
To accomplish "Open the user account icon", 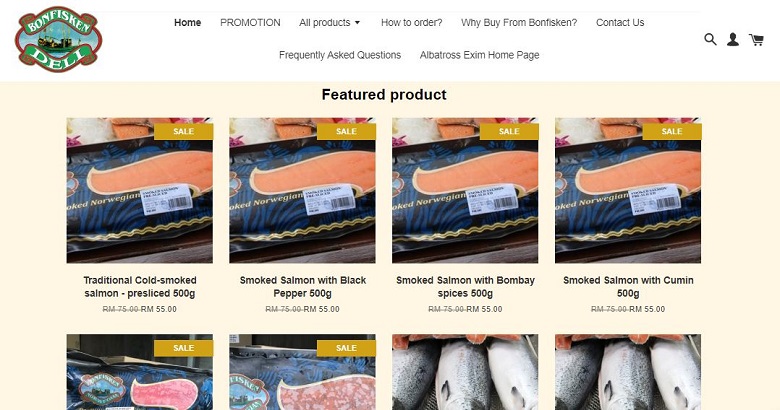I will (x=733, y=39).
